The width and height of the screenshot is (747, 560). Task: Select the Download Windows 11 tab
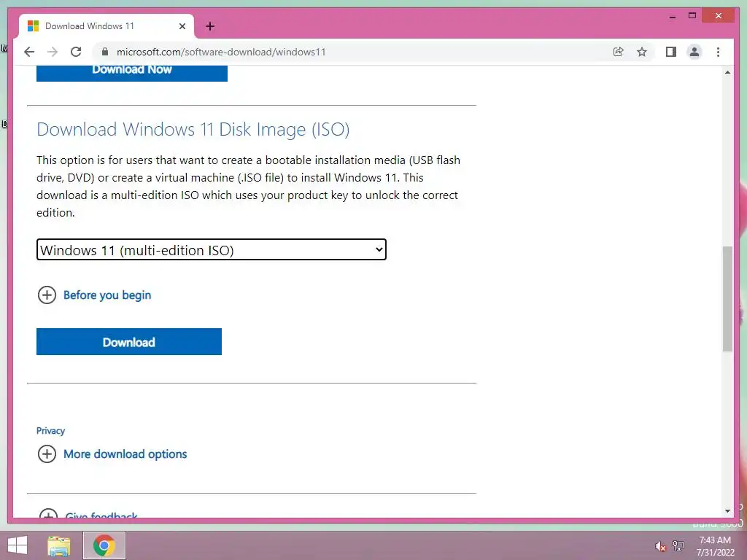(x=107, y=26)
